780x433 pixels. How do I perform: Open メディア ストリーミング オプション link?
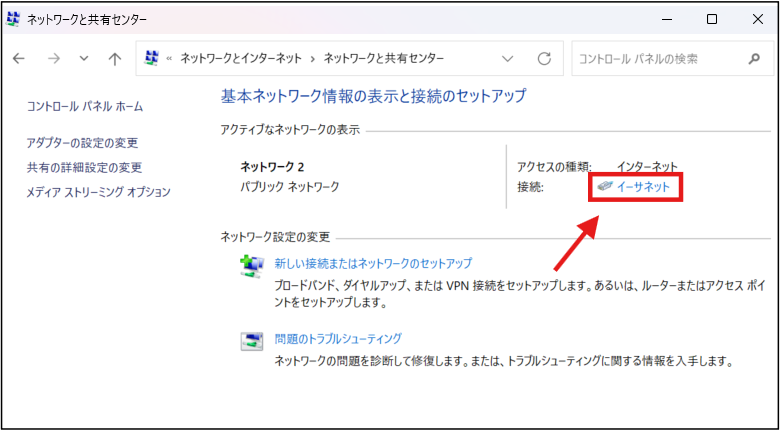point(98,192)
